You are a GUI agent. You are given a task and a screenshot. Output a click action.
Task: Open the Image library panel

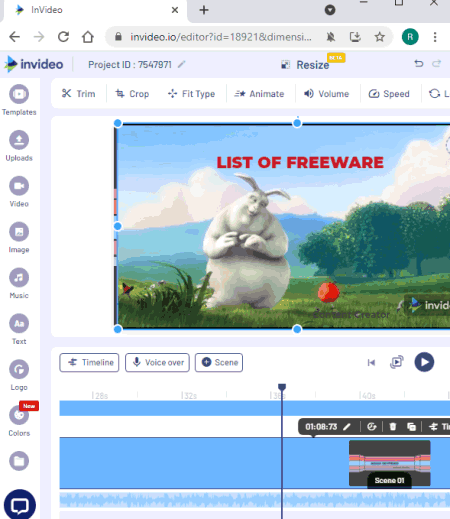(x=19, y=238)
